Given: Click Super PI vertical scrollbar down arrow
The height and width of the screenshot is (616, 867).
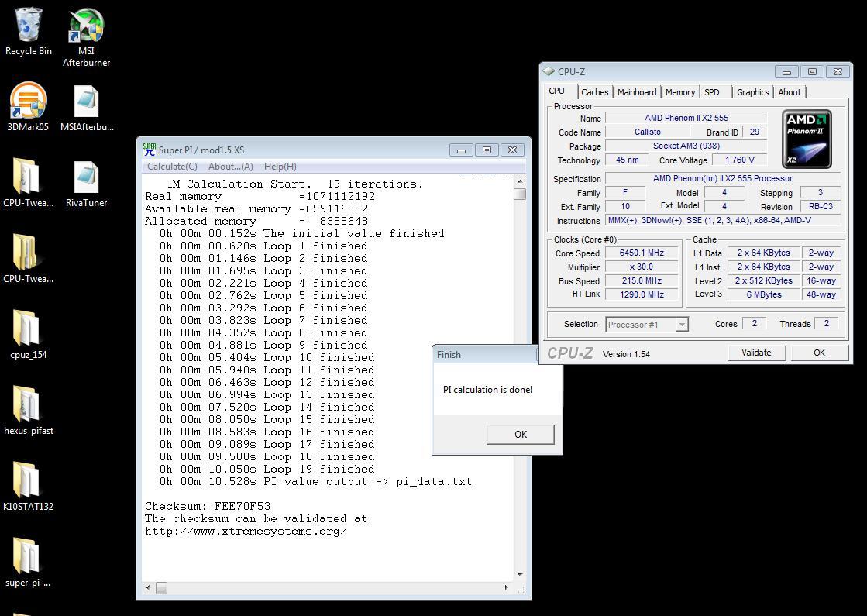Looking at the screenshot, I should click(520, 575).
